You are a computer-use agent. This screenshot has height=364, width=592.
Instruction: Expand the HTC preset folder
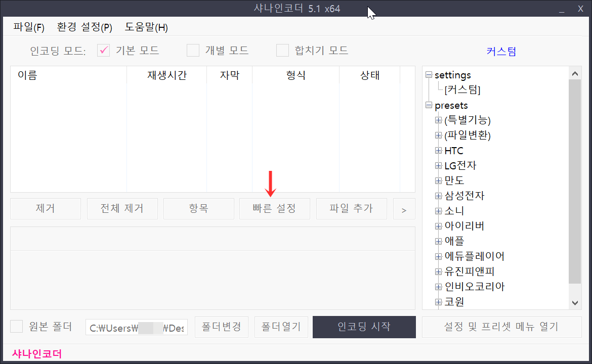(x=438, y=150)
